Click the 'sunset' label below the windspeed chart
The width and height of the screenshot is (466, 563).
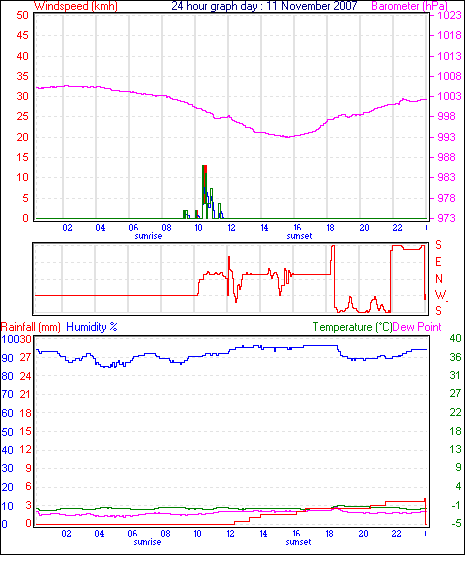299,236
